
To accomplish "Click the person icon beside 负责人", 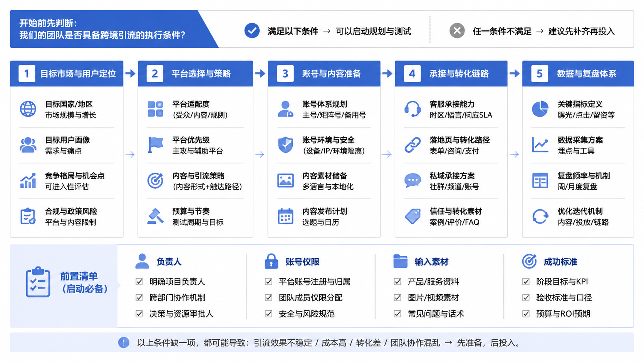I will pyautogui.click(x=142, y=261).
